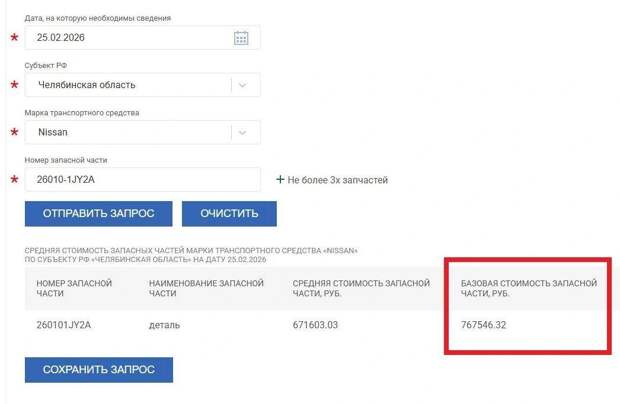
Task: Select the average cost value 671603.03
Action: [x=315, y=326]
